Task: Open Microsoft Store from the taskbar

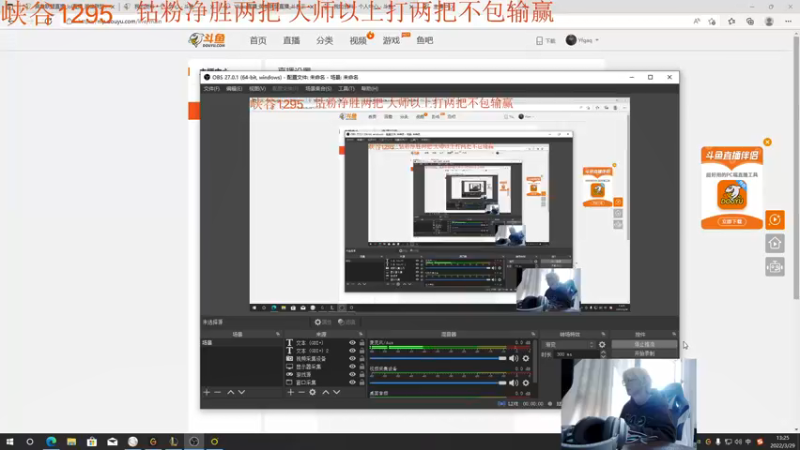Action: pos(92,442)
